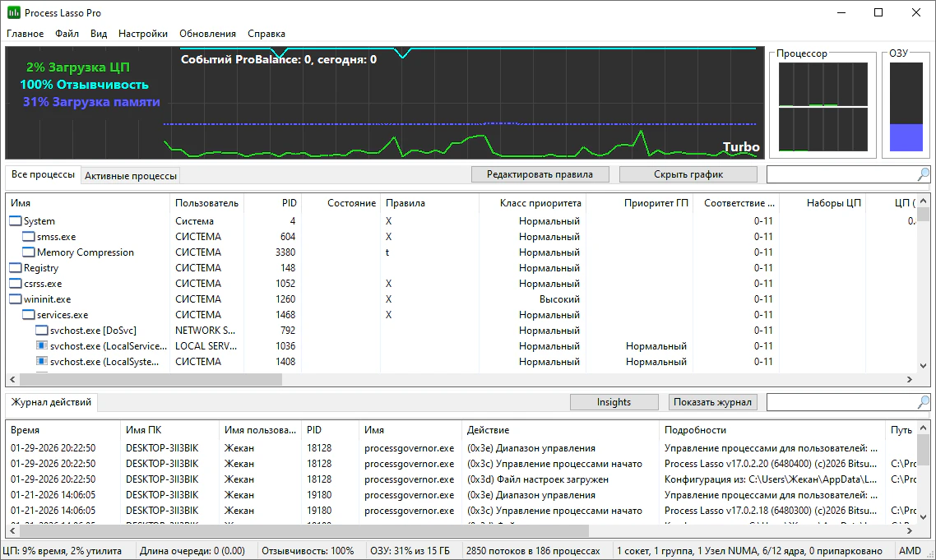The width and height of the screenshot is (936, 560).
Task: Click the Memory Compression process icon
Action: coord(29,252)
